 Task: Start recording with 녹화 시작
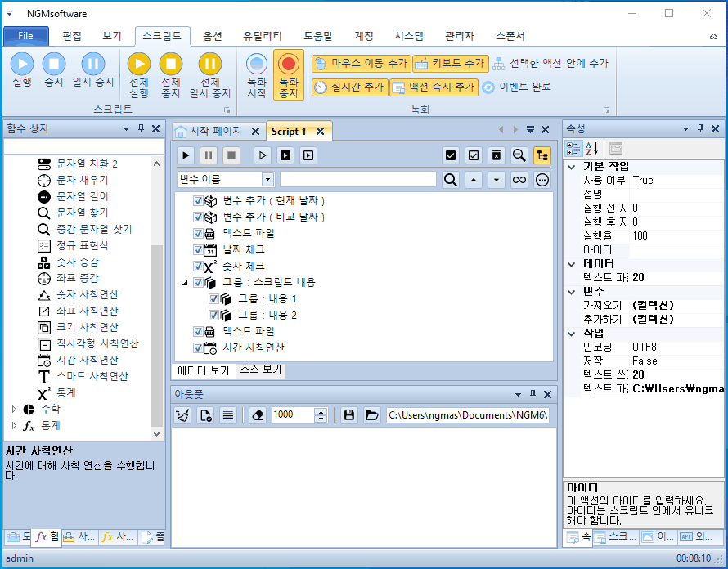pos(257,75)
